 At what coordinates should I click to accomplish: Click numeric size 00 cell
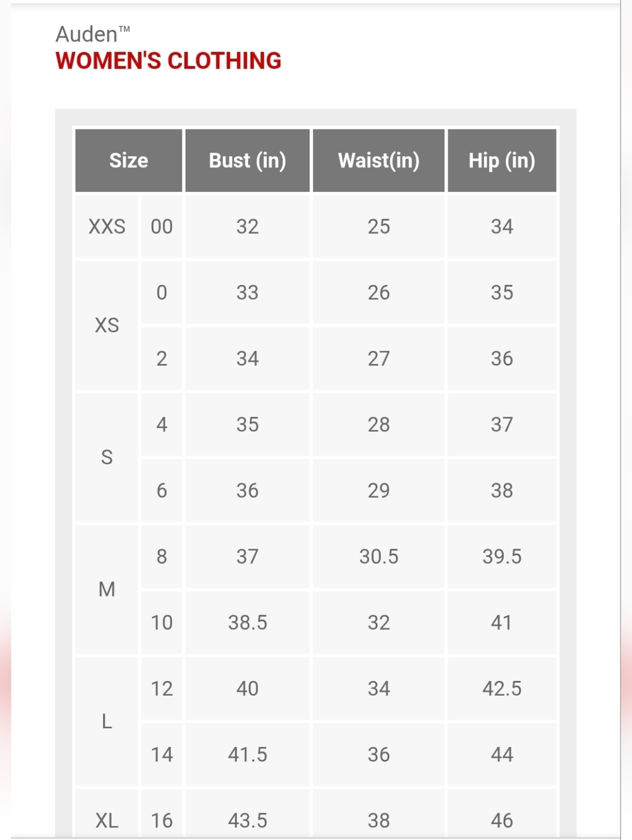click(162, 226)
